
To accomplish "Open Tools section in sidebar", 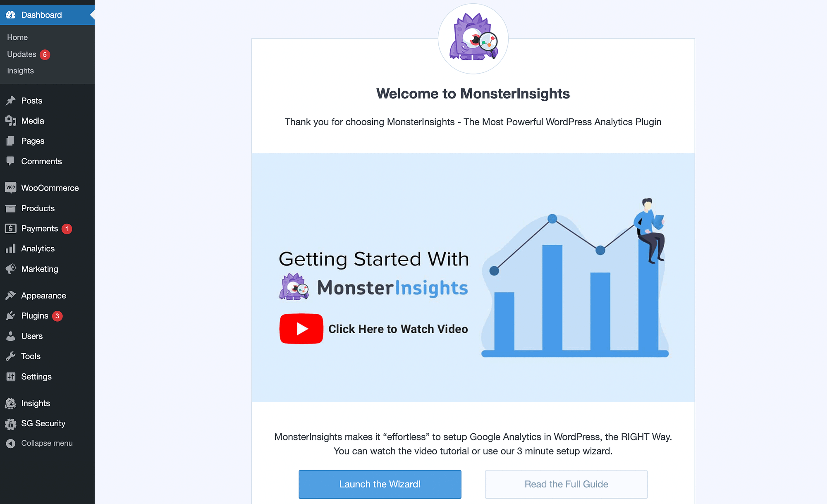I will (x=30, y=356).
